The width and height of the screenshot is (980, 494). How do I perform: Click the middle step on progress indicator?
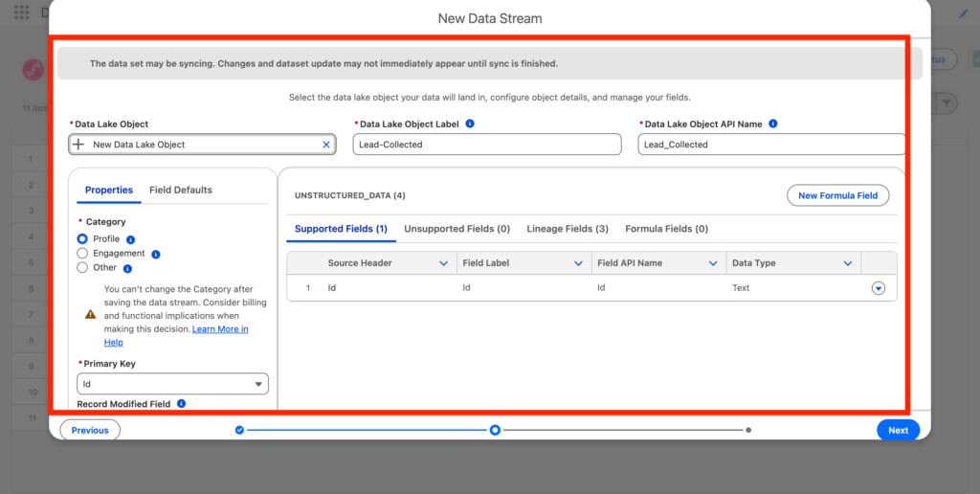(495, 430)
